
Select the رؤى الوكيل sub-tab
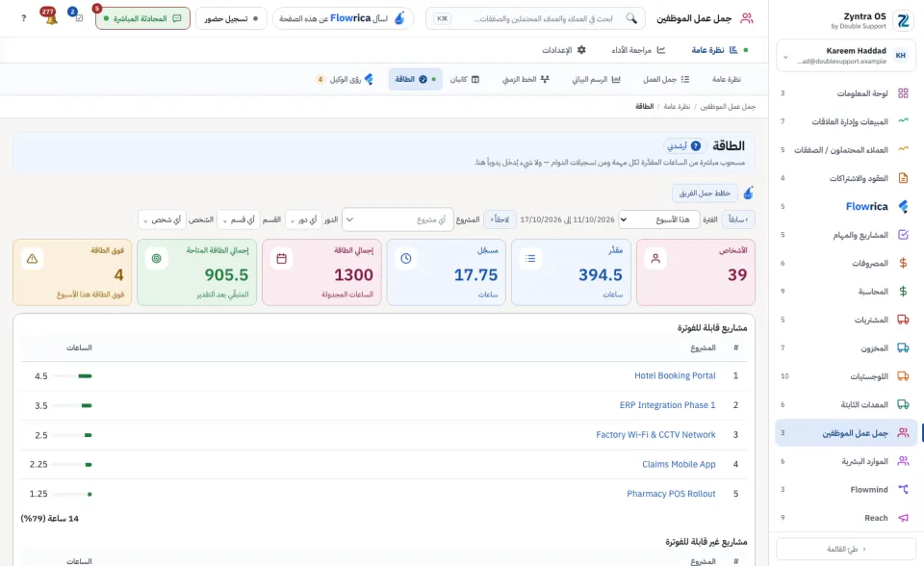(x=346, y=79)
